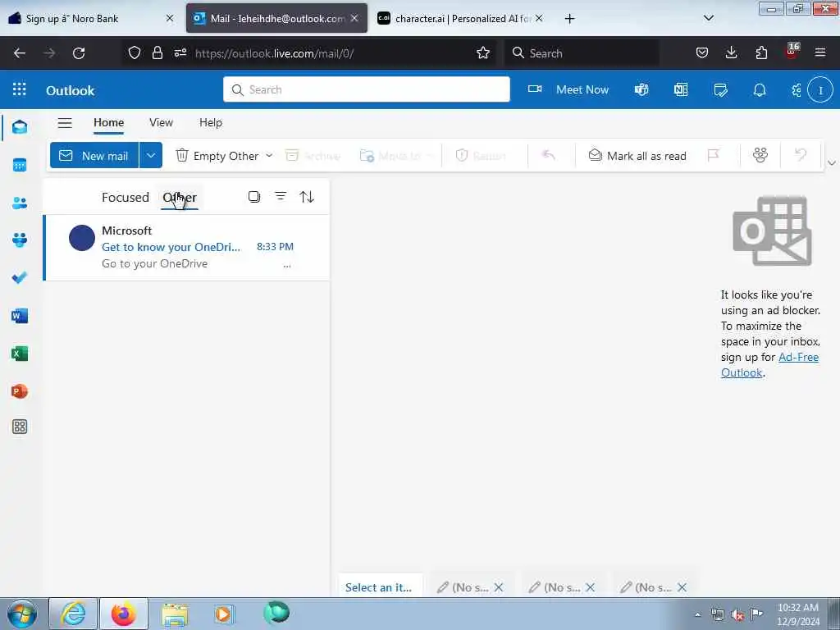The image size is (840, 630).
Task: Expand the New mail dropdown arrow
Action: click(x=151, y=155)
